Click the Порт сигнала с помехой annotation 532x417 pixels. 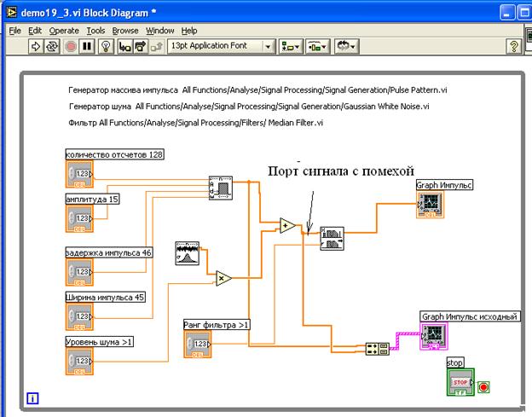tap(341, 171)
